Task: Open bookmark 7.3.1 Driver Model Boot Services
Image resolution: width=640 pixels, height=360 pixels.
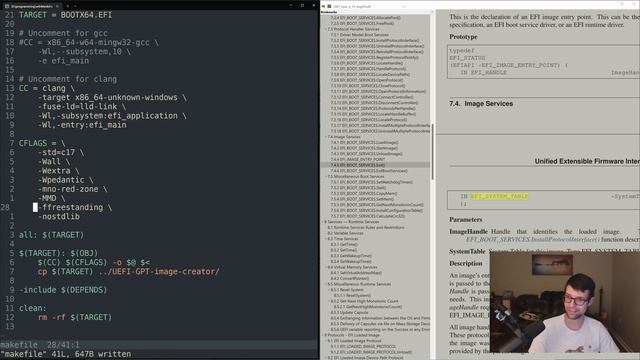Action: pyautogui.click(x=360, y=35)
